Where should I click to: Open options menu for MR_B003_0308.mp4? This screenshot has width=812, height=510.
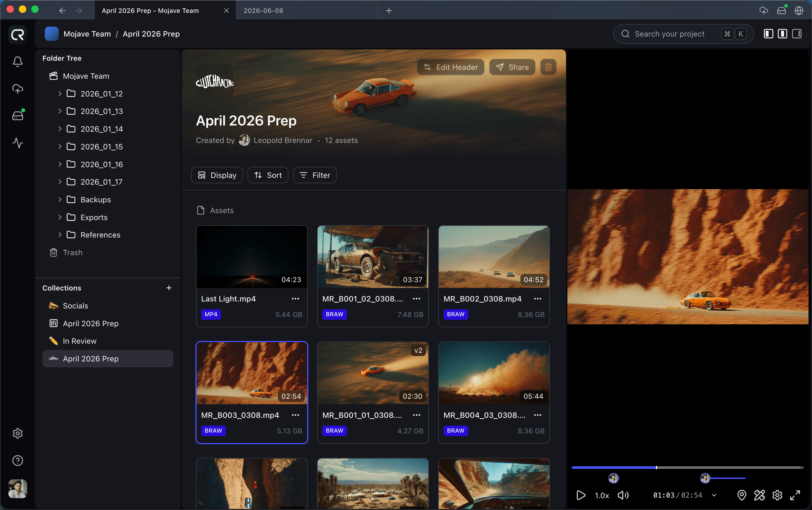tap(296, 415)
